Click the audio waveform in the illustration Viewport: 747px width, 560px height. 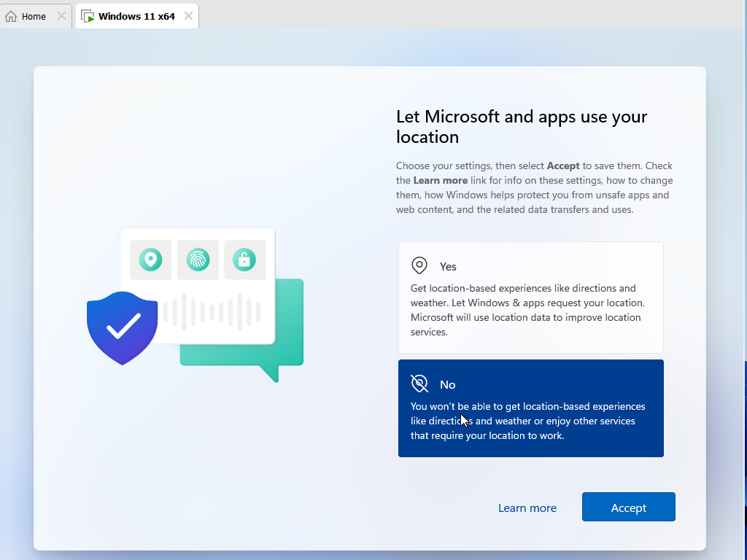pyautogui.click(x=212, y=312)
